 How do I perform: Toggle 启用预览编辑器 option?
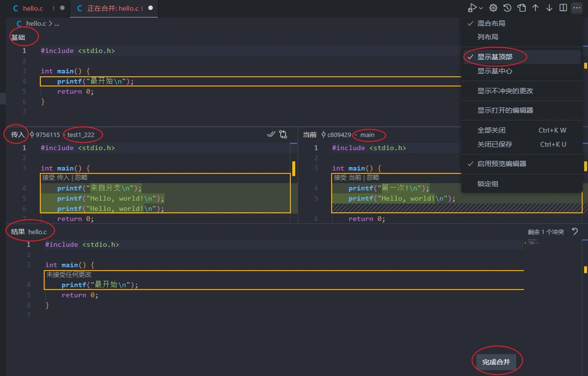pos(522,164)
